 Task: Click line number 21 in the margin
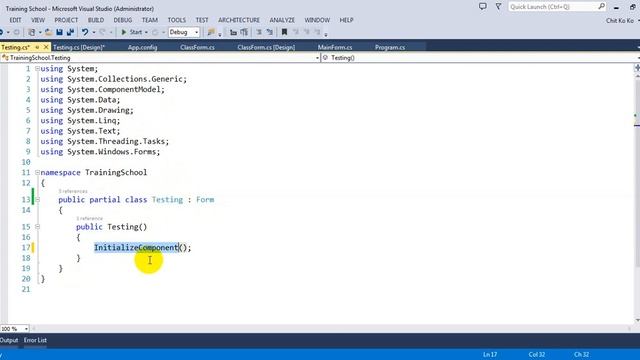(26, 289)
